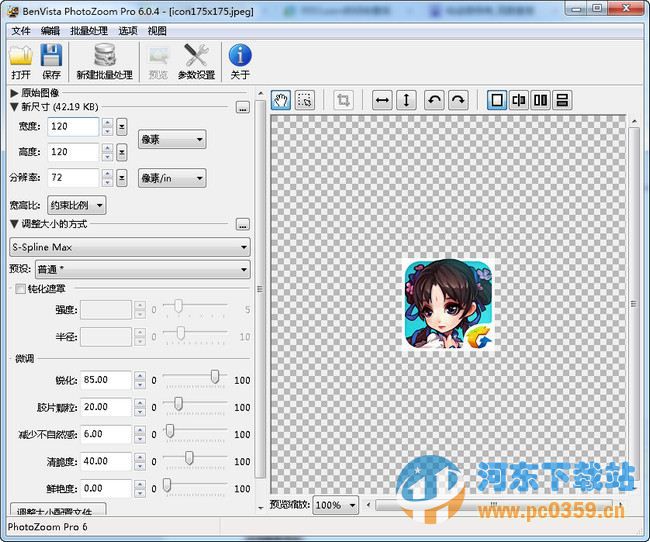650x542 pixels.
Task: Click 锐化 value field 85.00
Action: [106, 380]
